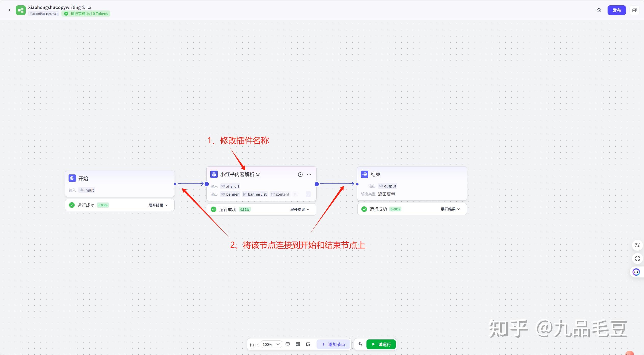Select the 结束 end node title
The height and width of the screenshot is (355, 644).
coord(375,174)
